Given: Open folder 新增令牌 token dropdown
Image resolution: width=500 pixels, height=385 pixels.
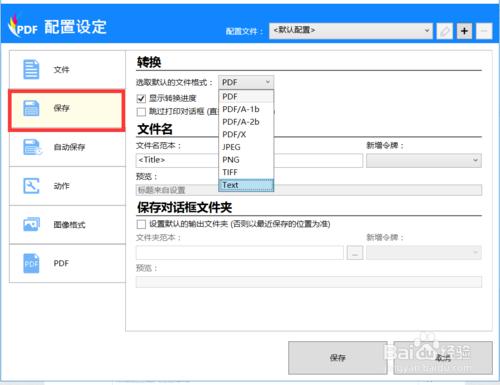Looking at the screenshot, I should pyautogui.click(x=424, y=253).
